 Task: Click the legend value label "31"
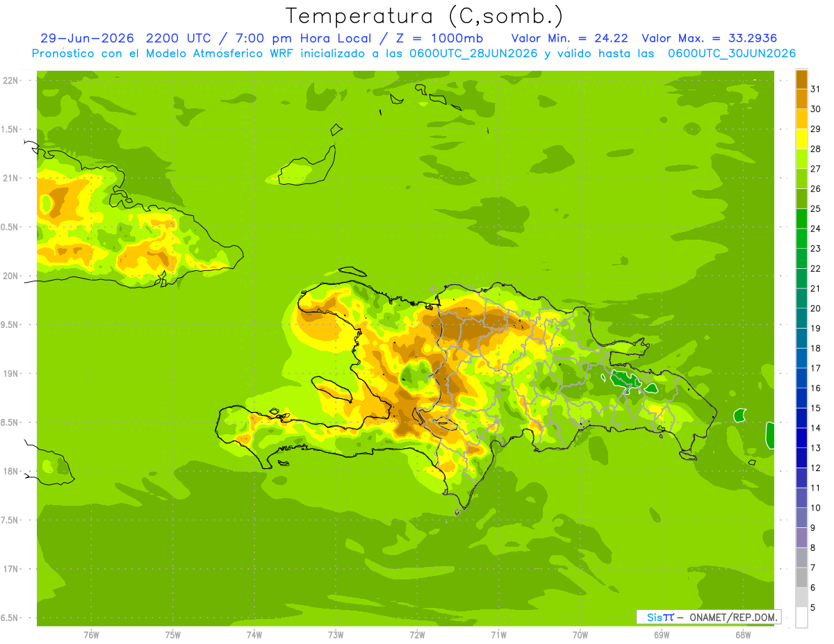coord(815,89)
